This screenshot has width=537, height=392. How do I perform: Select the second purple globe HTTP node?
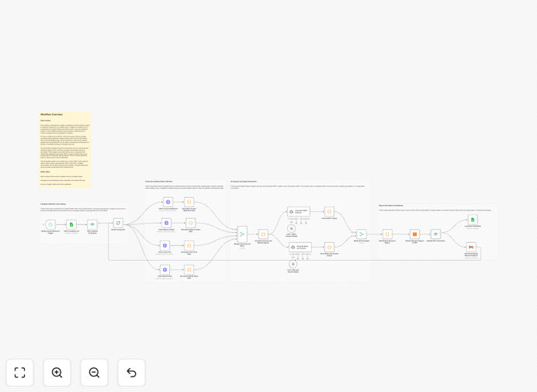click(x=166, y=223)
